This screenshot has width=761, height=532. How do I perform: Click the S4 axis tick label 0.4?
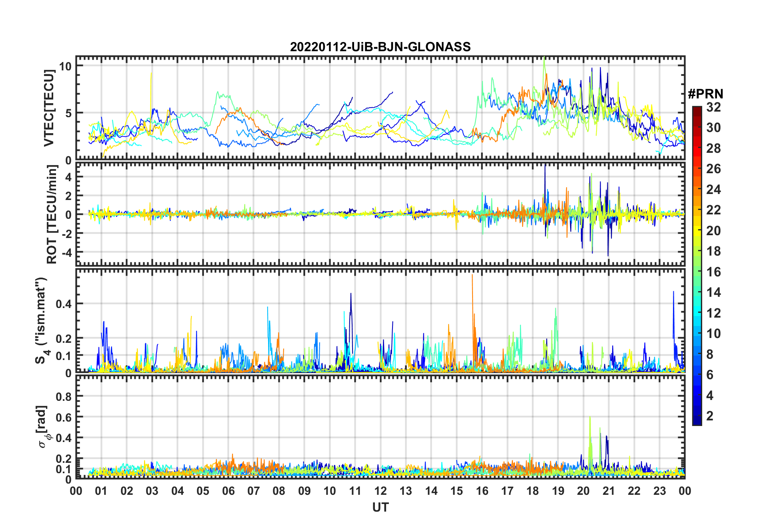[64, 304]
